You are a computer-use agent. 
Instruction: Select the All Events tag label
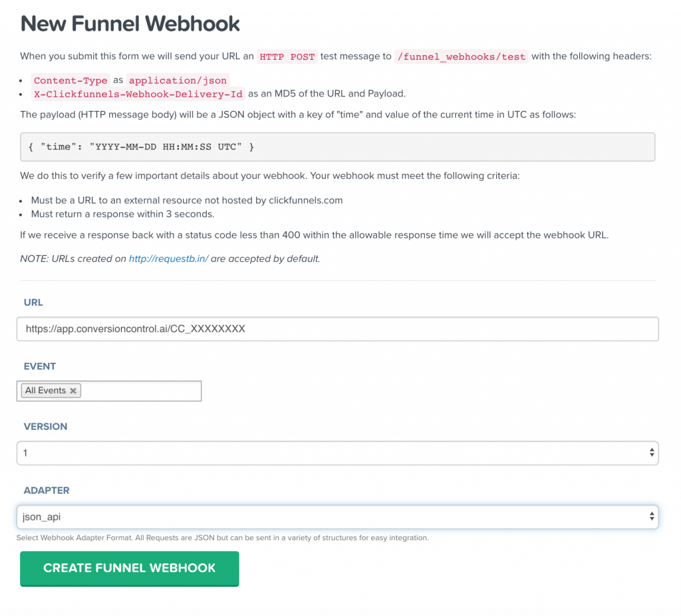click(45, 391)
